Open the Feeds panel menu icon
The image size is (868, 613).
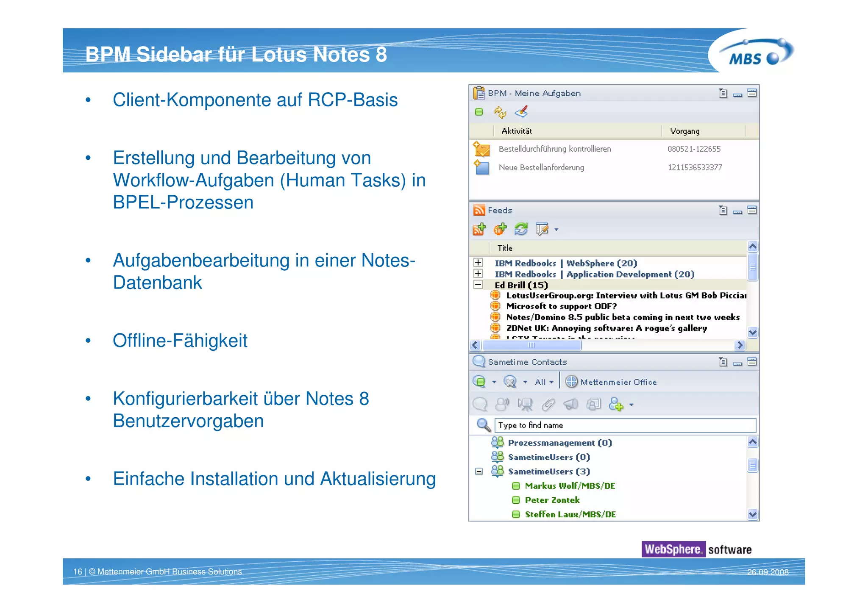point(723,210)
